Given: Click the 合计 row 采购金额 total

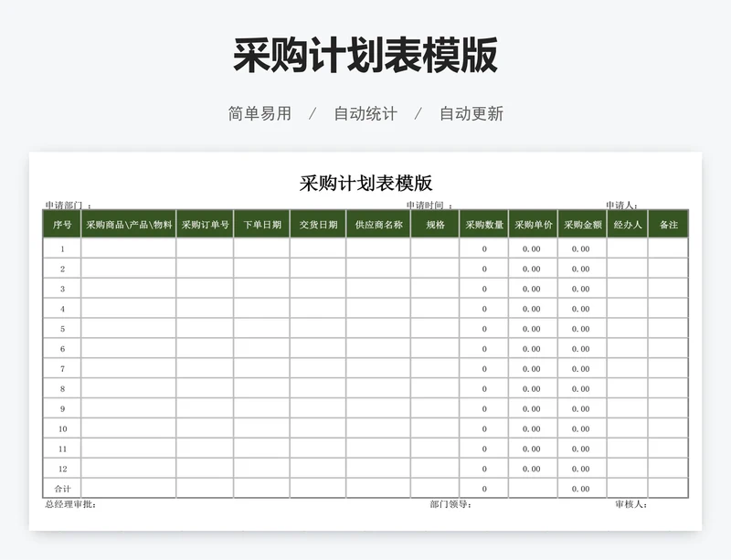Looking at the screenshot, I should pyautogui.click(x=583, y=489).
